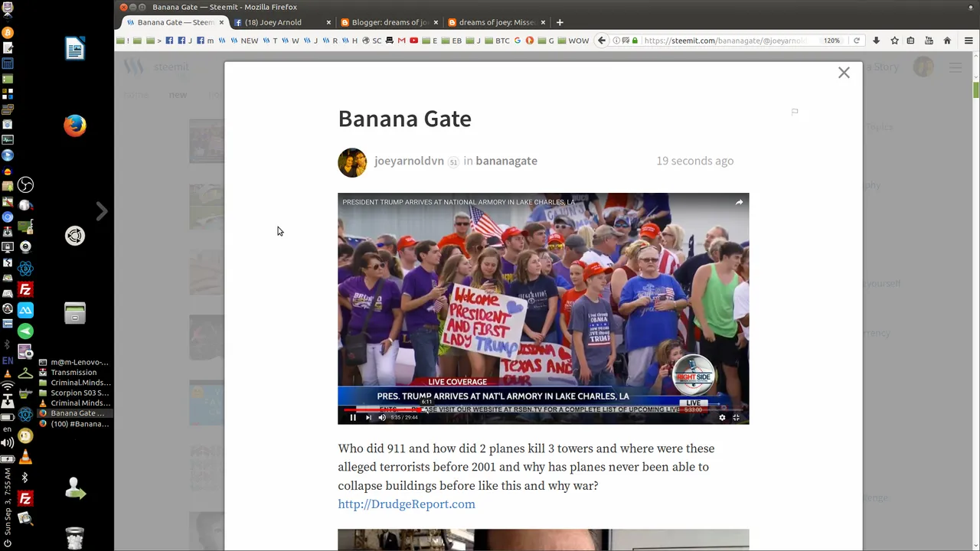Switch to dreams of joey: Misse tab

click(496, 22)
